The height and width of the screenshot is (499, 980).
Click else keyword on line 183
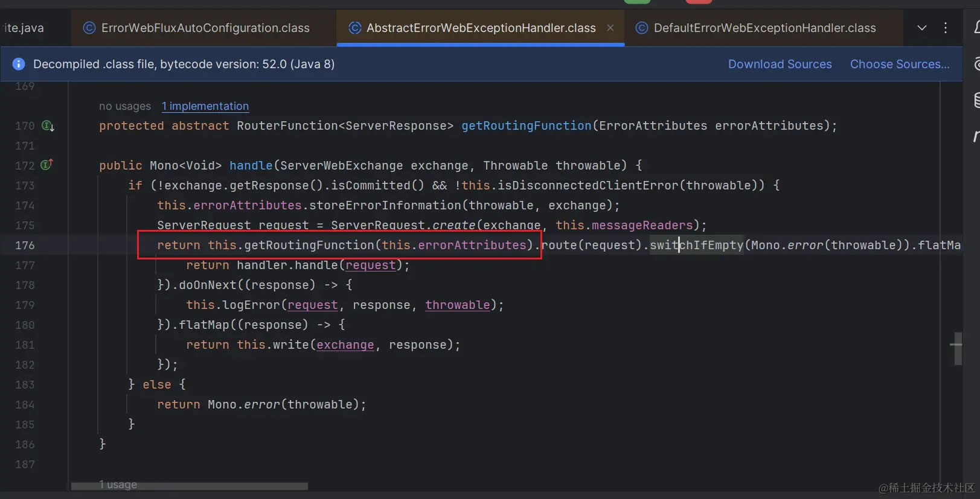click(x=157, y=384)
